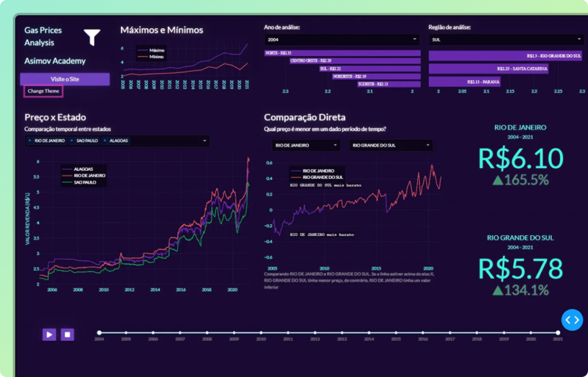Image resolution: width=588 pixels, height=377 pixels.
Task: Open the Ano de análise dropdown
Action: pos(342,40)
